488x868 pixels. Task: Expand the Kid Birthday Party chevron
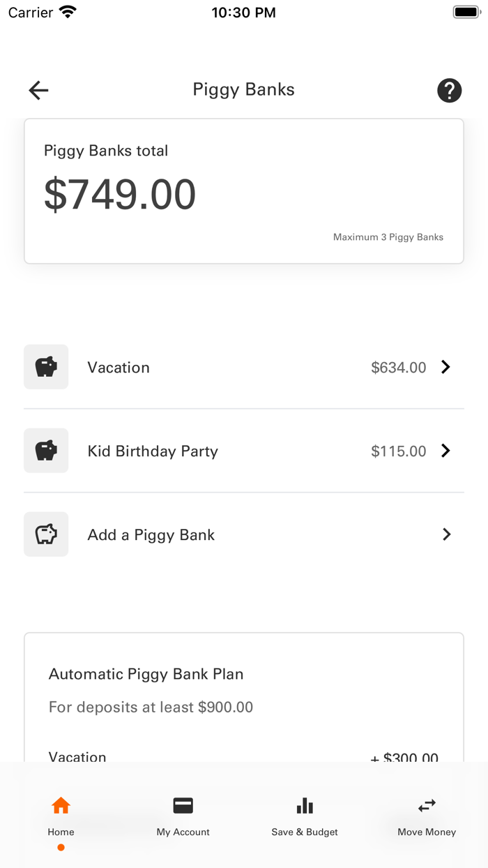tap(445, 450)
